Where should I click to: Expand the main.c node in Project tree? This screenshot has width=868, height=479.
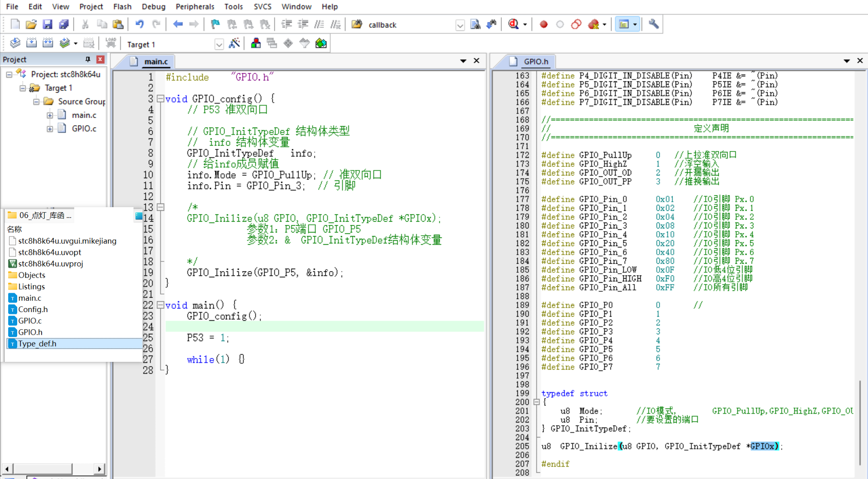50,115
